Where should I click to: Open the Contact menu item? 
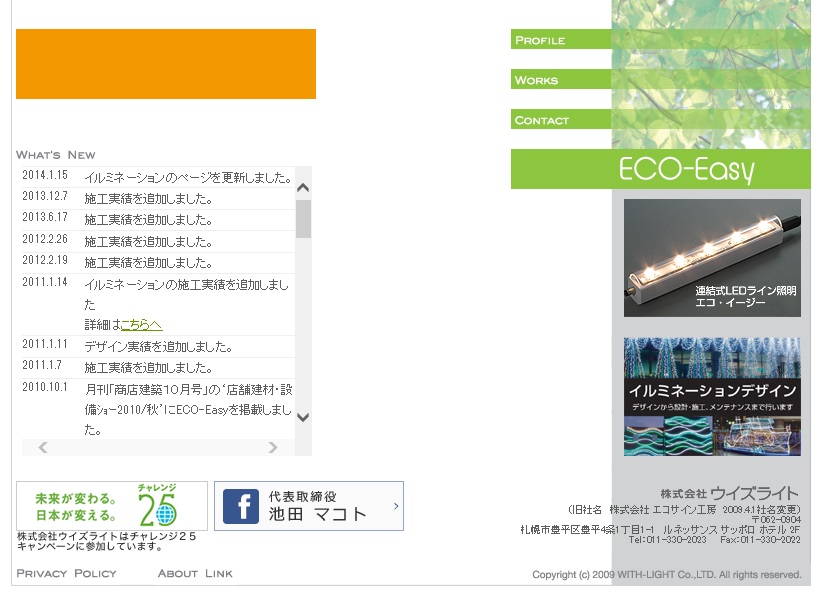coord(561,119)
